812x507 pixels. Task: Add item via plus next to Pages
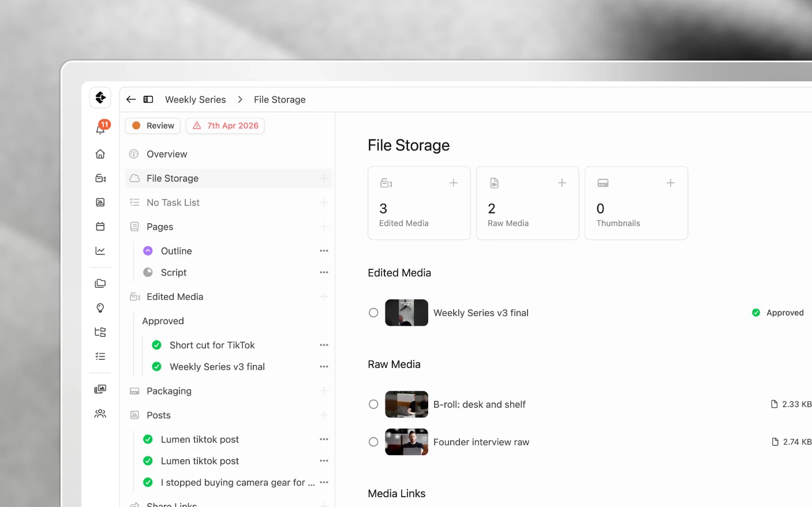click(324, 227)
